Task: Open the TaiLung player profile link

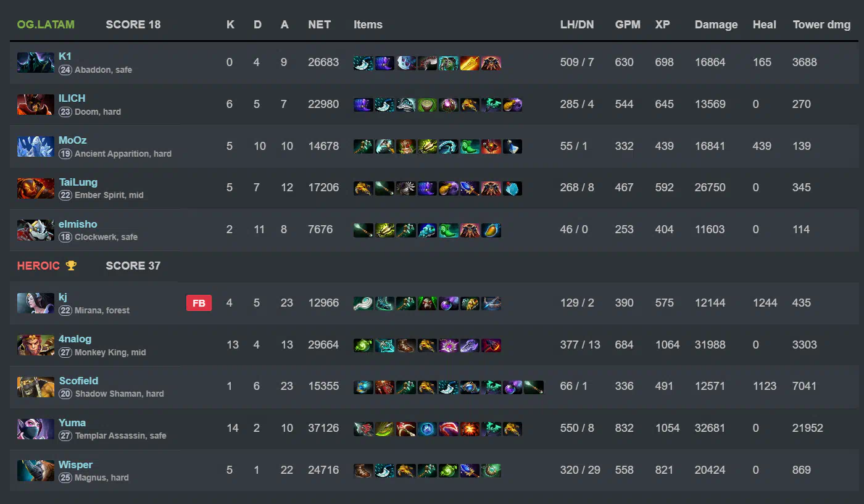Action: coord(78,182)
